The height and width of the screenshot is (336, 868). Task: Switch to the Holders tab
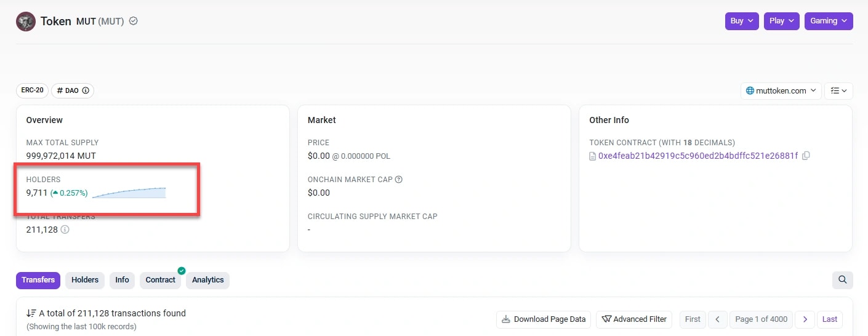(x=85, y=280)
